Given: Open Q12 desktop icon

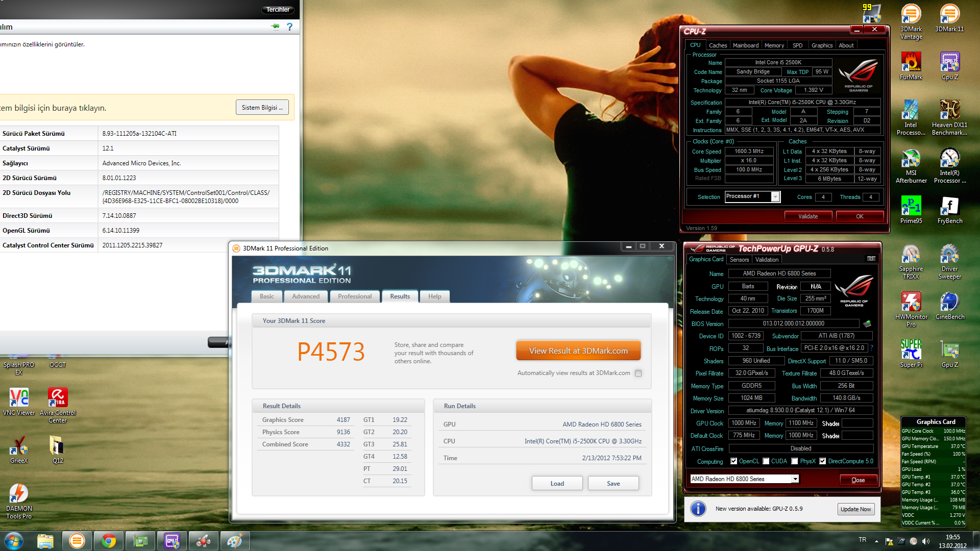Looking at the screenshot, I should tap(58, 450).
